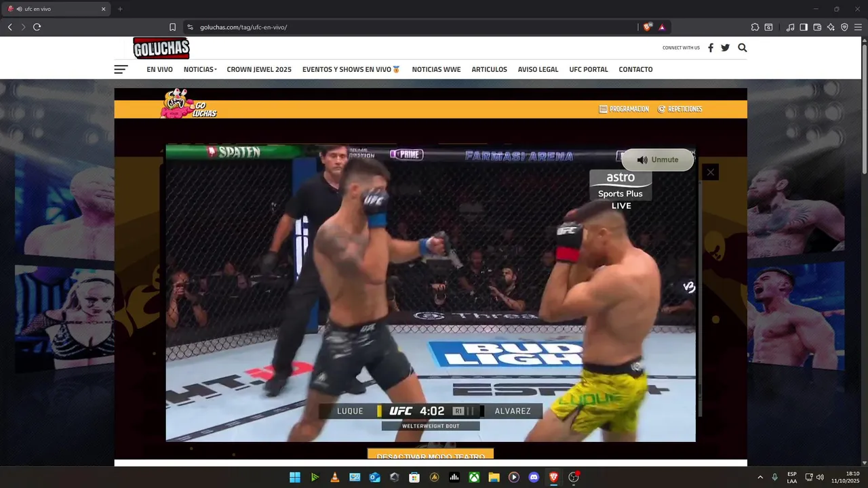
Task: Open AVISO LEGAL menu item
Action: click(x=538, y=69)
